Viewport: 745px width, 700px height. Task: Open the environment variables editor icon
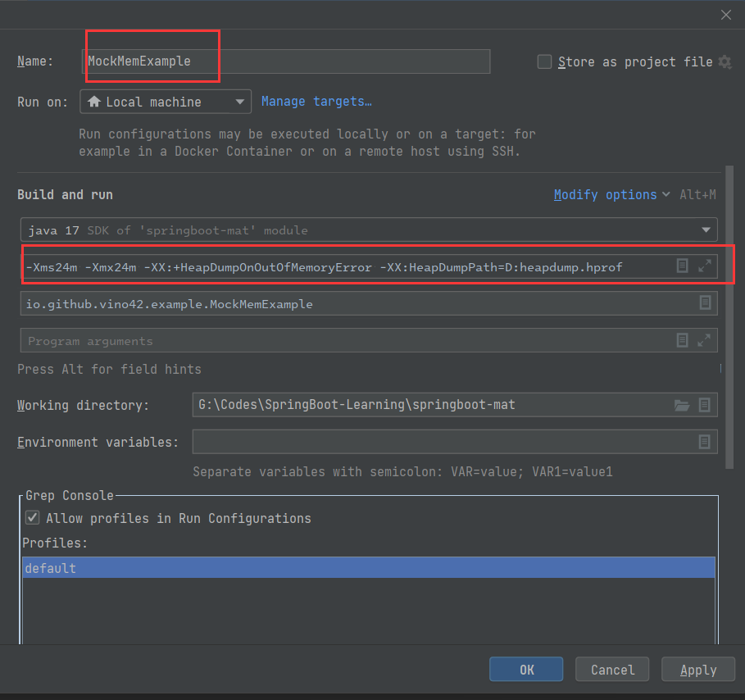(704, 442)
